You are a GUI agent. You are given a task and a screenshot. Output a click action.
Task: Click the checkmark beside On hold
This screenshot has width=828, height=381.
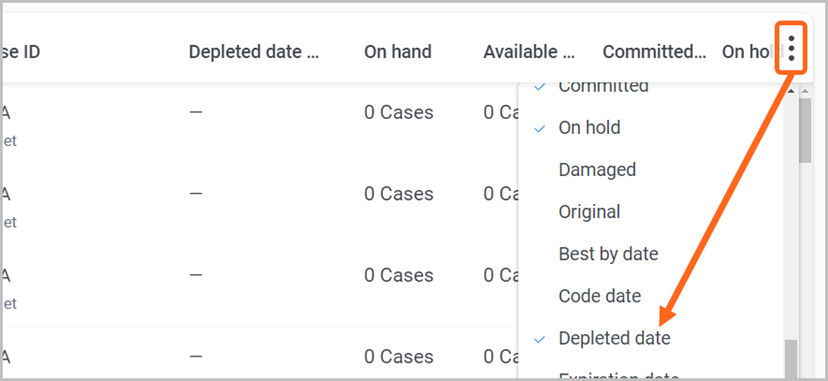tap(539, 128)
